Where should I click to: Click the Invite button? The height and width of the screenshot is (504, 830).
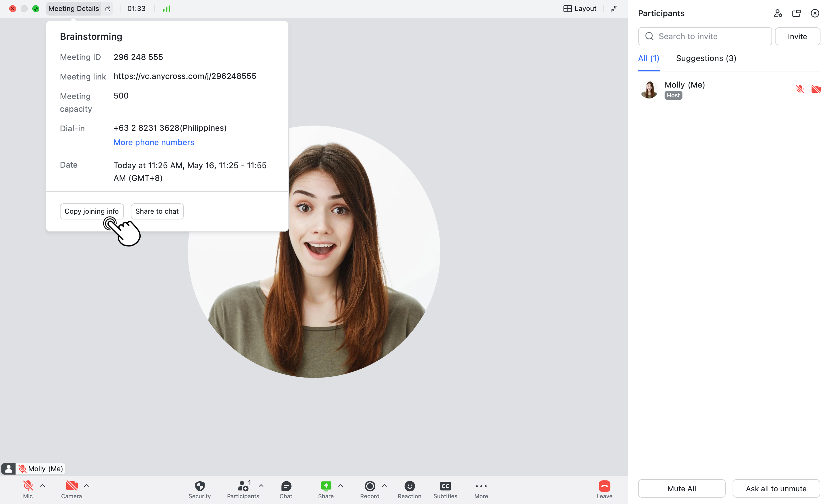[x=797, y=36]
